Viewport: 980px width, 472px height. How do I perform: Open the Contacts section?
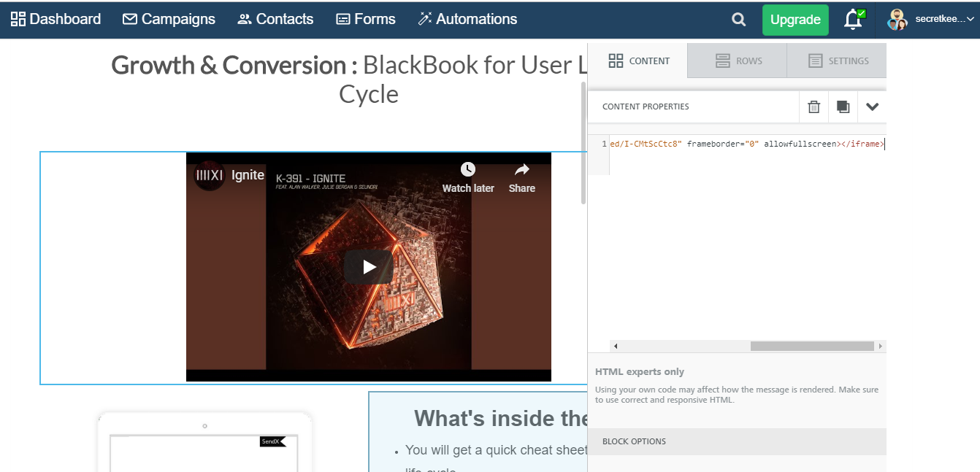(x=275, y=20)
